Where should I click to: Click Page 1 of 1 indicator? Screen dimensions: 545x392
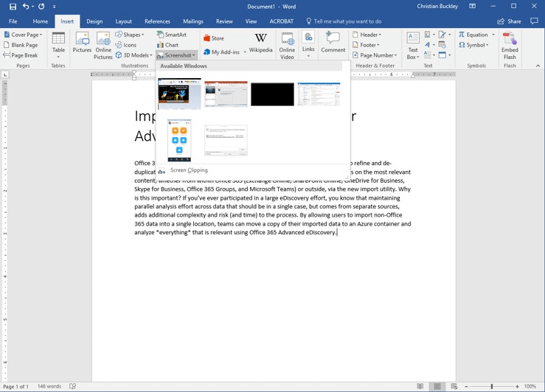pyautogui.click(x=15, y=386)
